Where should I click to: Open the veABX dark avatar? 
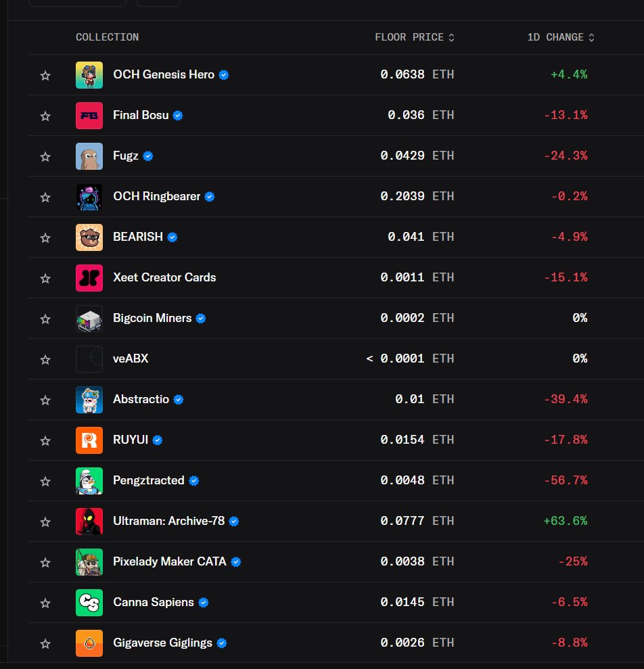pyautogui.click(x=89, y=359)
